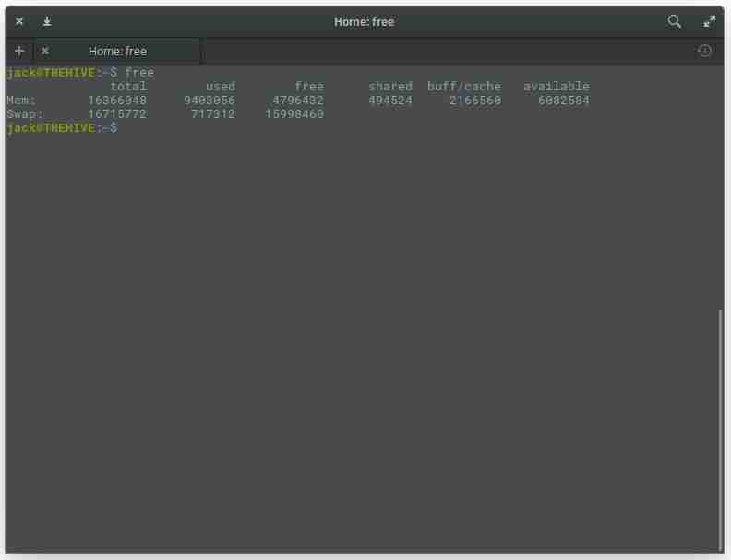This screenshot has height=560, width=731.
Task: Click the 'Home: free' window title
Action: (364, 21)
